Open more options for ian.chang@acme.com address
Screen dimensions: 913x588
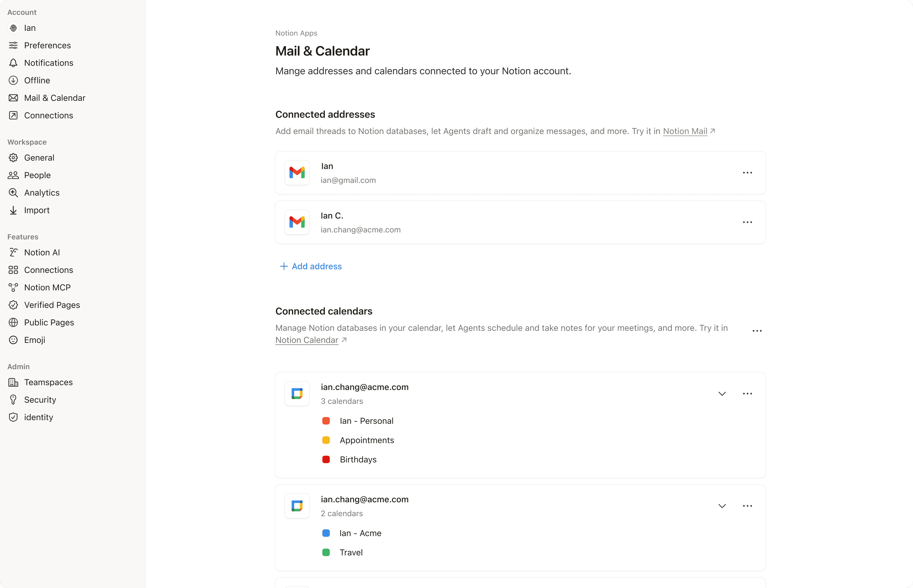point(747,222)
